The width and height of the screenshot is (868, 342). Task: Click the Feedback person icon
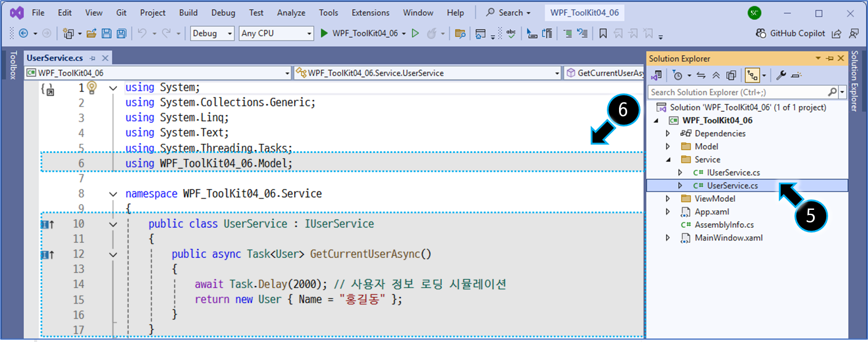(x=854, y=34)
